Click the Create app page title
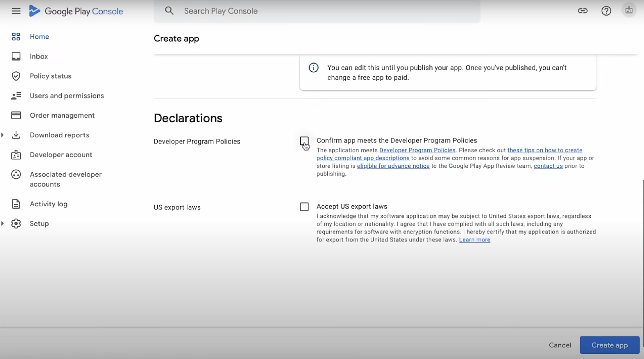Screen dimensions: 644x359 [x=176, y=38]
